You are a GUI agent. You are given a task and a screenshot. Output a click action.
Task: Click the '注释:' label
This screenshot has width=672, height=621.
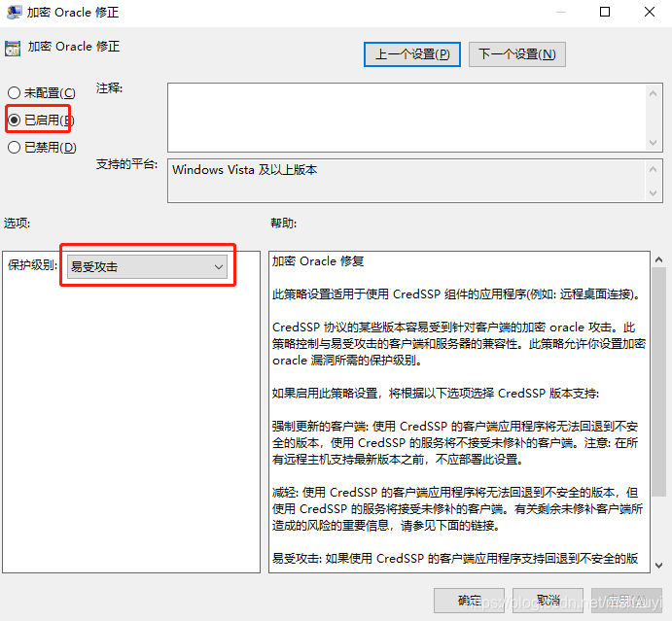pos(109,88)
